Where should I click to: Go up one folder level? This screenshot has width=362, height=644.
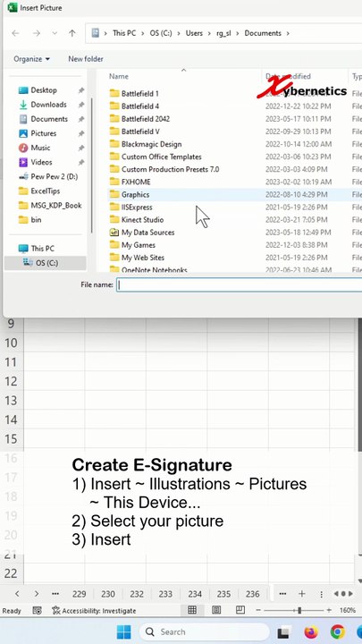(x=72, y=33)
